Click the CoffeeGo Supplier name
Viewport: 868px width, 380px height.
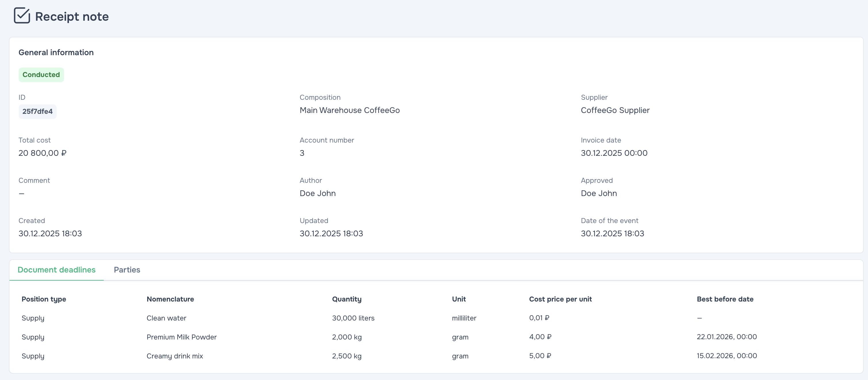pos(615,110)
